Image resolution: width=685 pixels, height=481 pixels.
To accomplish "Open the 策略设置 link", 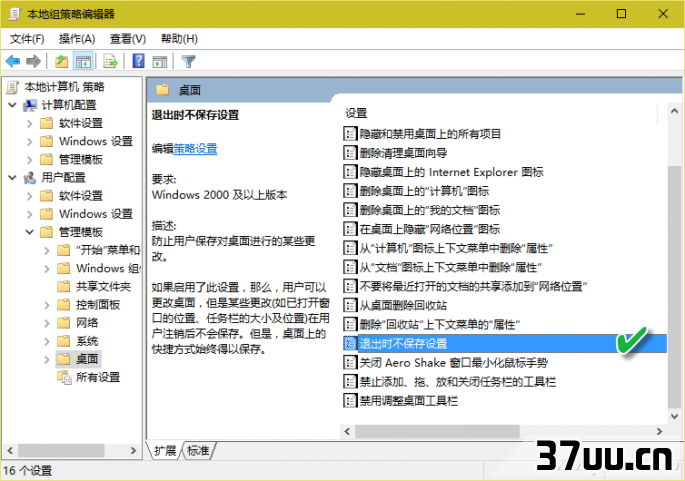I will [195, 149].
